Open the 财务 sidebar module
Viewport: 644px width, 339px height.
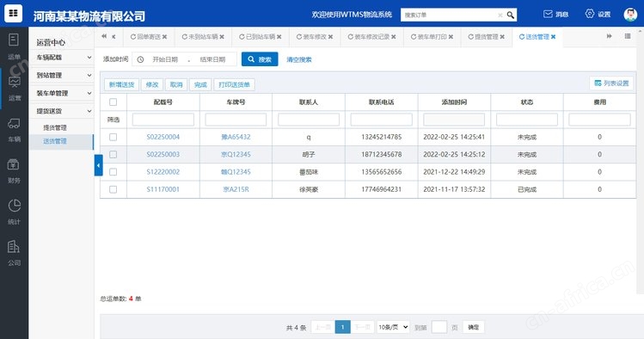14,170
